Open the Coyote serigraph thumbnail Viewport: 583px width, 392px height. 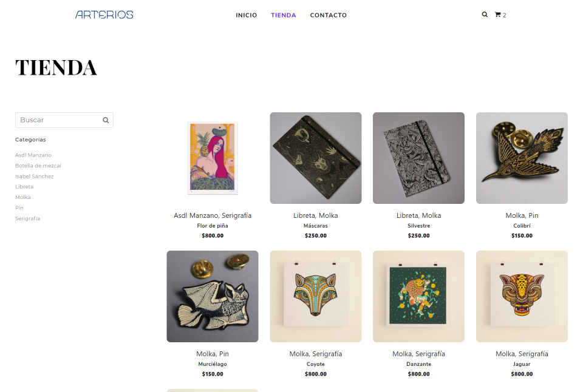pyautogui.click(x=316, y=296)
